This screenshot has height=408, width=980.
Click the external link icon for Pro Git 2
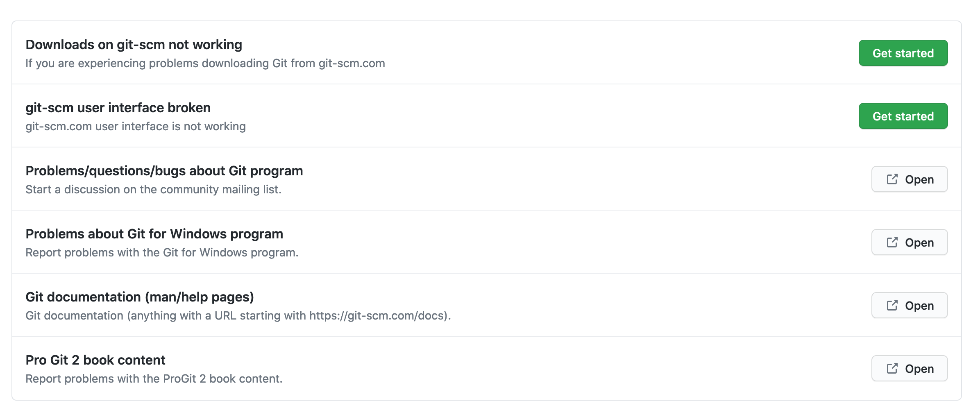coord(892,368)
